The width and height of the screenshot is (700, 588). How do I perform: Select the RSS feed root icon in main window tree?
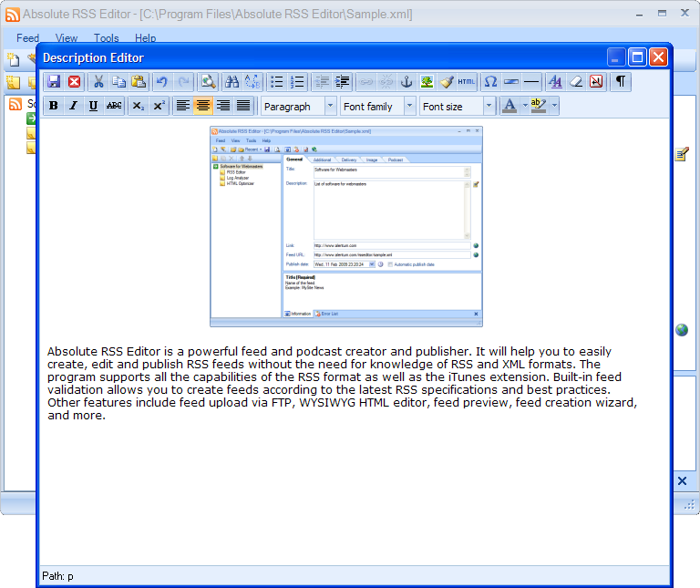[15, 104]
